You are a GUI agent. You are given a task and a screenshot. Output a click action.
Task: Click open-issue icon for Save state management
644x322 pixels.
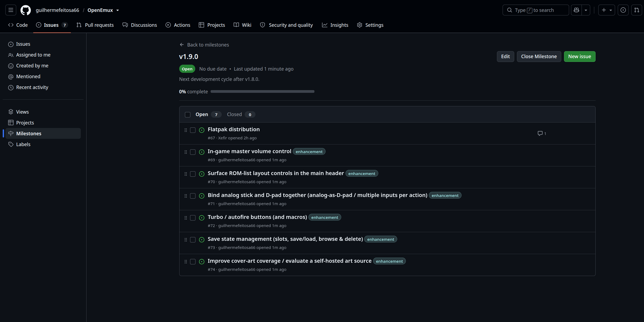click(202, 240)
